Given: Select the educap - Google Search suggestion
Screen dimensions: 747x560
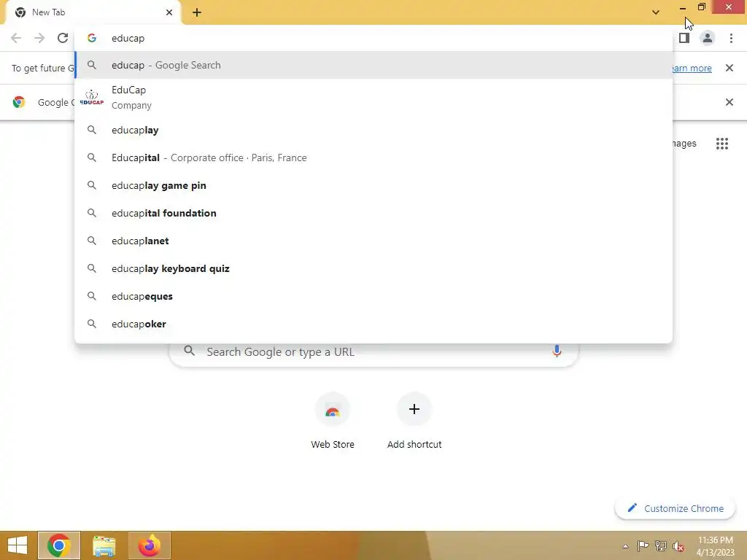Looking at the screenshot, I should 373,65.
